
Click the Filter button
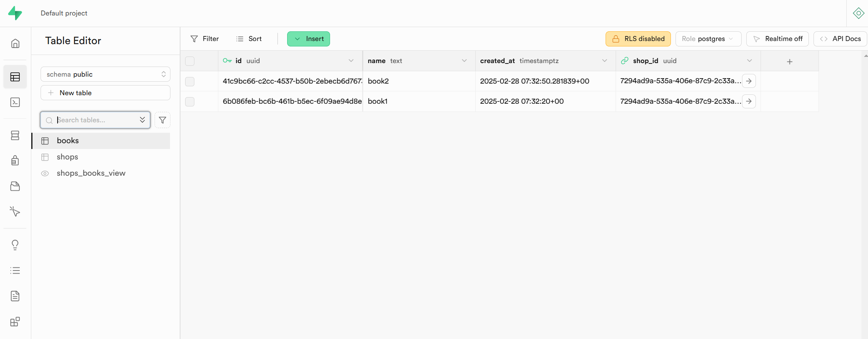(x=205, y=39)
